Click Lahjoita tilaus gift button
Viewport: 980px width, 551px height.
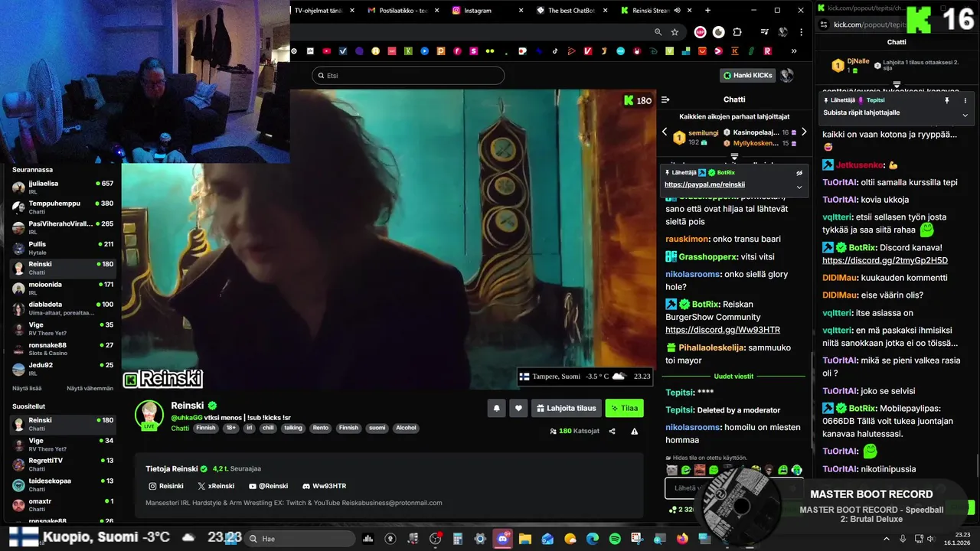coord(567,408)
